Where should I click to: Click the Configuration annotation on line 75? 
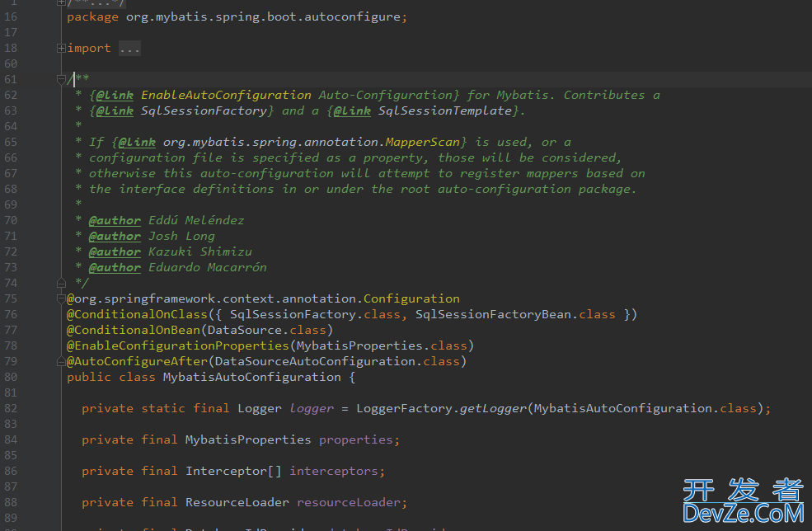[x=411, y=299]
